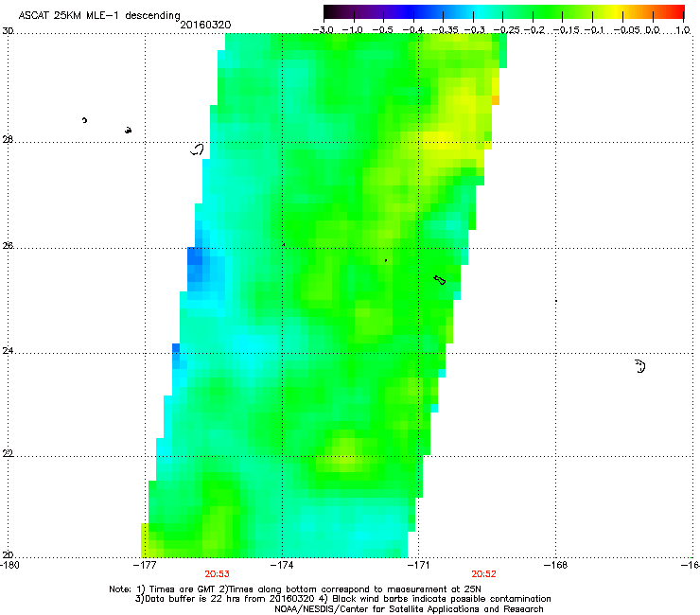
Task: Click the -0.05 color scale label
Action: point(627,30)
